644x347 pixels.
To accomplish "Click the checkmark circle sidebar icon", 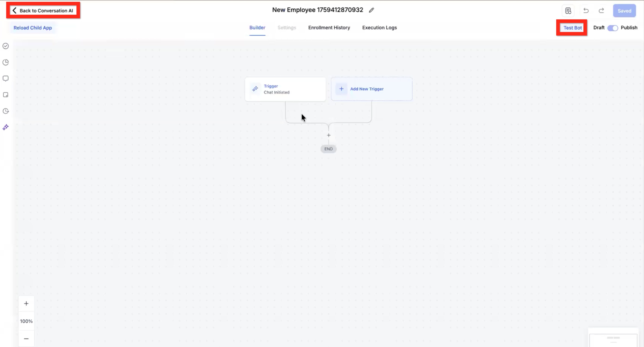I will tap(6, 46).
